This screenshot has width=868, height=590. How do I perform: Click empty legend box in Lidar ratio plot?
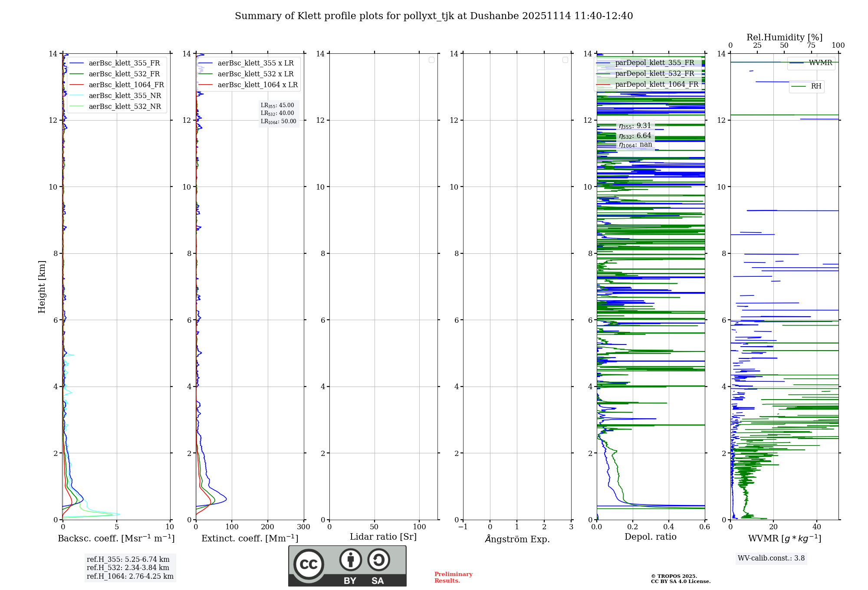pyautogui.click(x=431, y=60)
